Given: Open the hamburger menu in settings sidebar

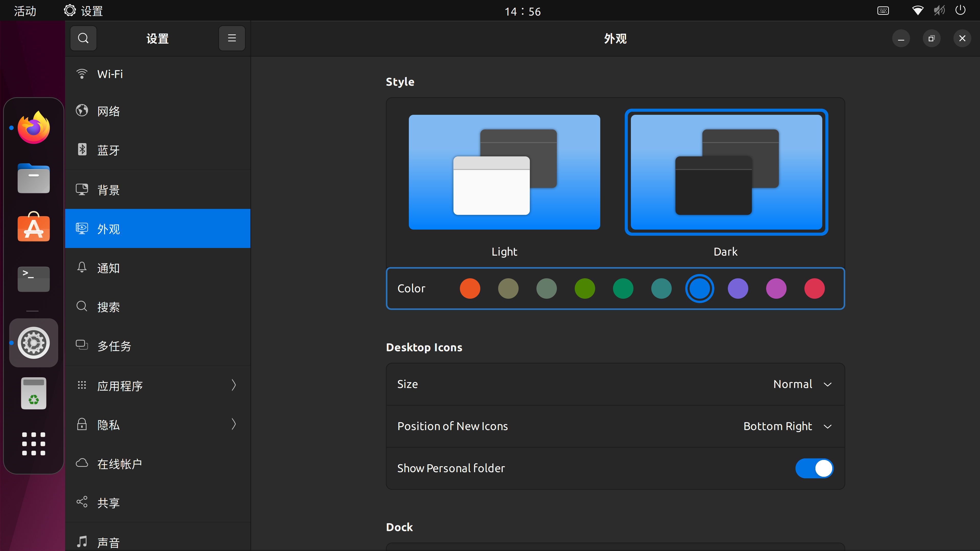Looking at the screenshot, I should coord(232,39).
